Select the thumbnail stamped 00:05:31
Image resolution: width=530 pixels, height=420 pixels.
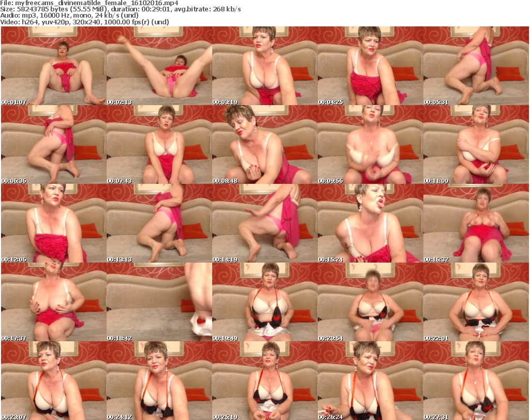click(x=476, y=66)
